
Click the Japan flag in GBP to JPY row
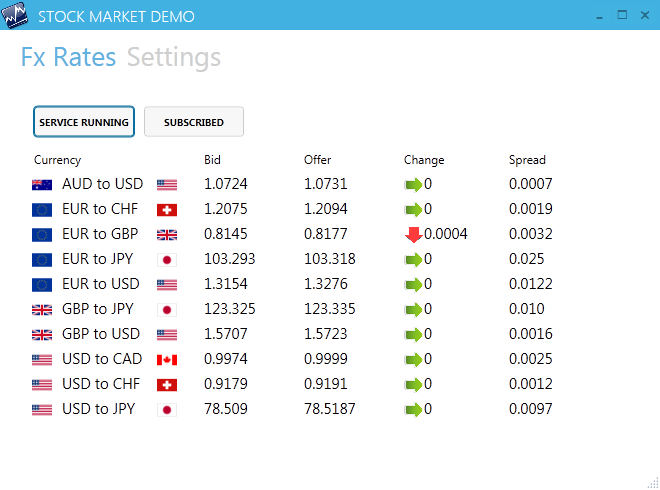click(x=167, y=310)
